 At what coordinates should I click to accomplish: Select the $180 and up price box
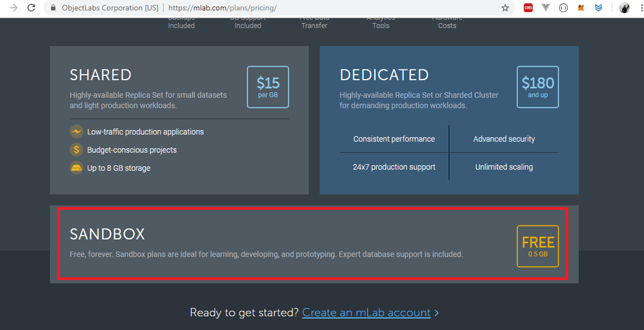537,87
